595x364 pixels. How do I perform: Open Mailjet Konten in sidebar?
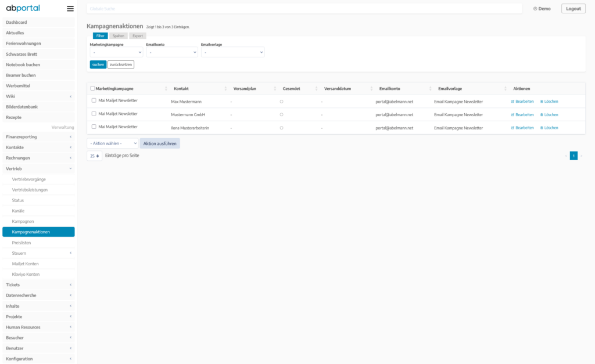[25, 264]
